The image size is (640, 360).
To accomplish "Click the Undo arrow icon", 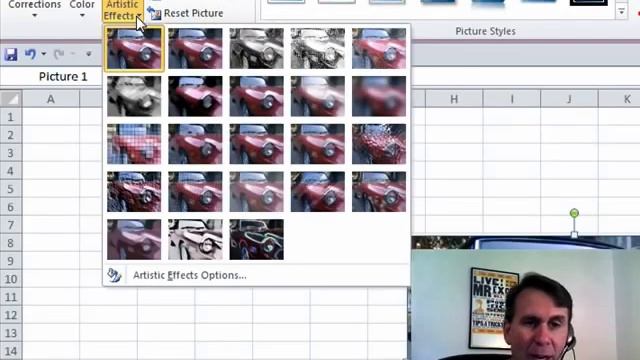I will pos(31,54).
